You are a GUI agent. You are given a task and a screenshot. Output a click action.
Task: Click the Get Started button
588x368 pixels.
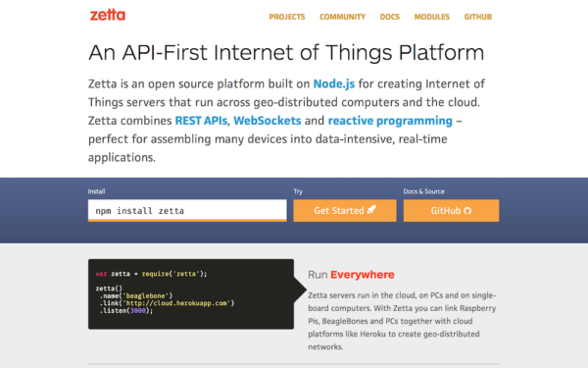345,210
